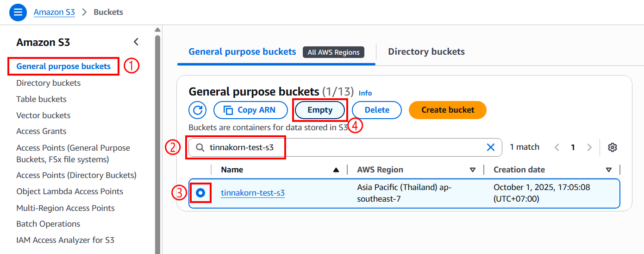Click the bucket search input field
The width and height of the screenshot is (644, 254).
(x=343, y=147)
